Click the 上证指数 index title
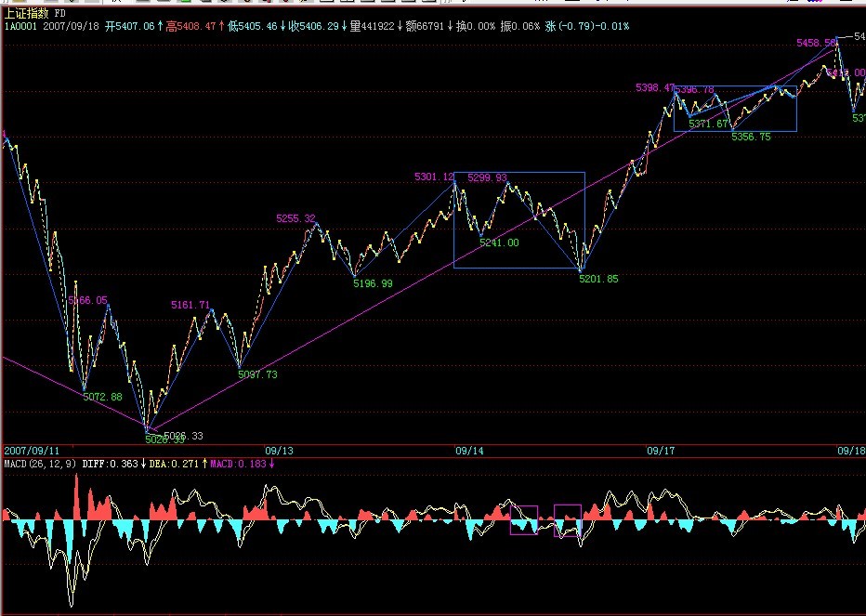 tap(27, 13)
